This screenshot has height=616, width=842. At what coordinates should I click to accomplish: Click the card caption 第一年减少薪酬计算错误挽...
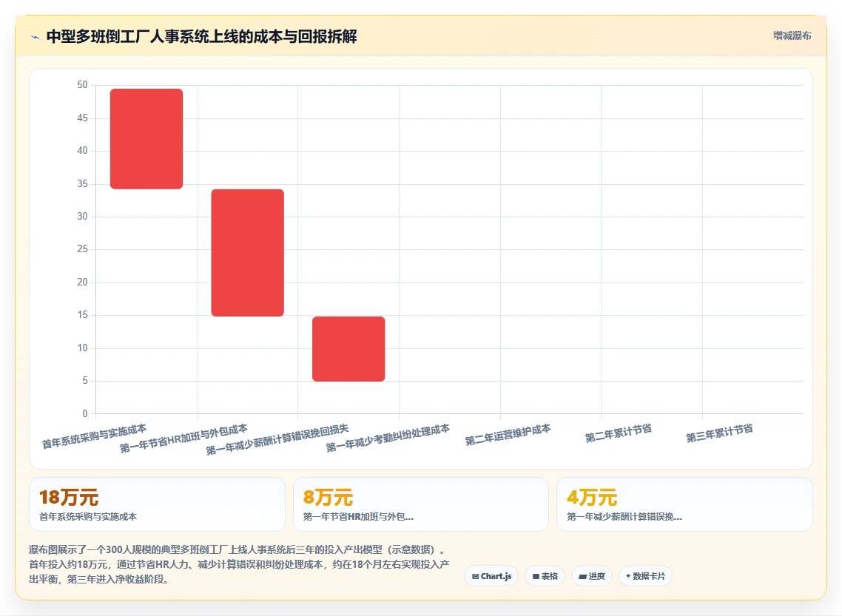pyautogui.click(x=624, y=517)
